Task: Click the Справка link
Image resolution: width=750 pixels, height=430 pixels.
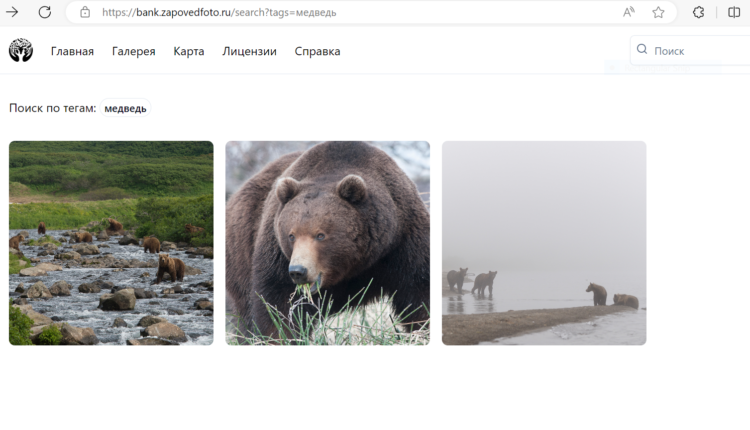Action: click(317, 51)
